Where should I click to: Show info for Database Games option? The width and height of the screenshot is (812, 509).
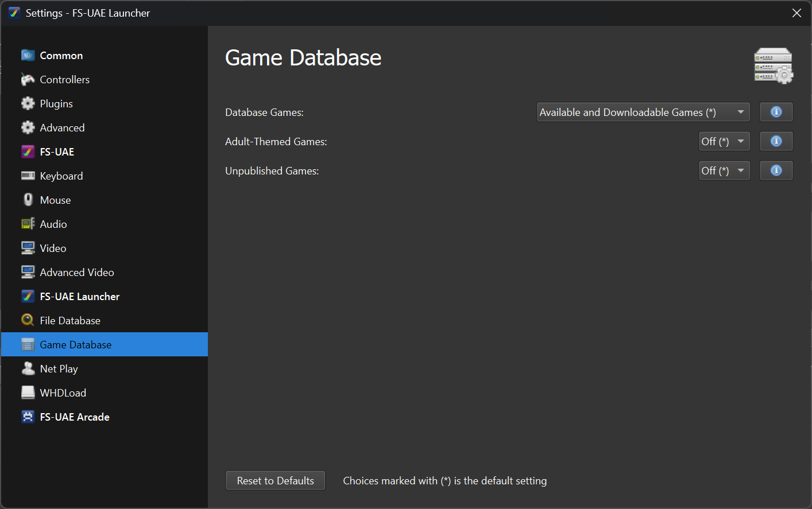(x=776, y=112)
